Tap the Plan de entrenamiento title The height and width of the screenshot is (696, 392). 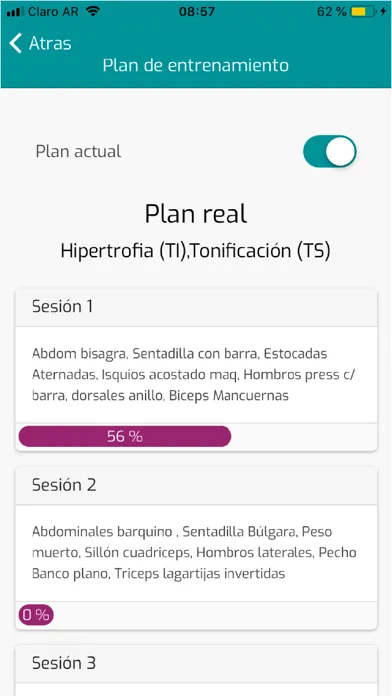click(196, 65)
